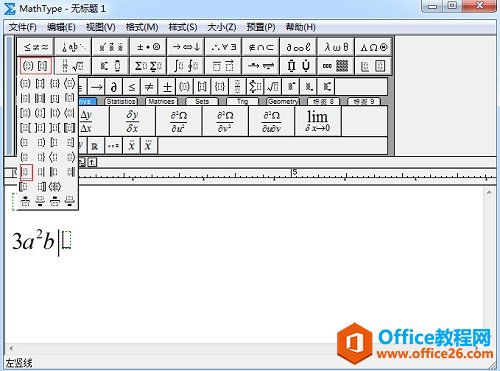The image size is (500, 371).
Task: Insert single vertical bars template
Action: (25, 98)
